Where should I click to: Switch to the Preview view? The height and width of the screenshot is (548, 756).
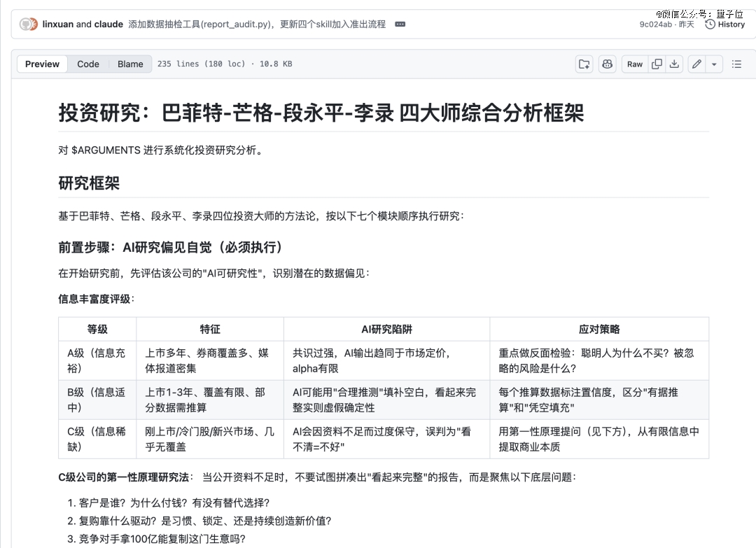[42, 64]
